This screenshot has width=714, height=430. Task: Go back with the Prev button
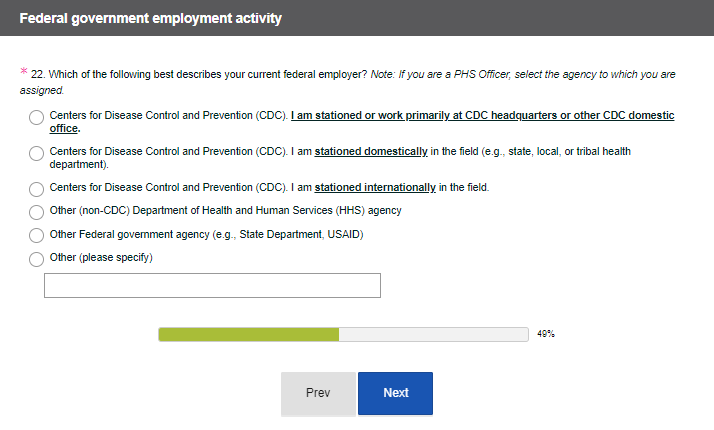(318, 393)
